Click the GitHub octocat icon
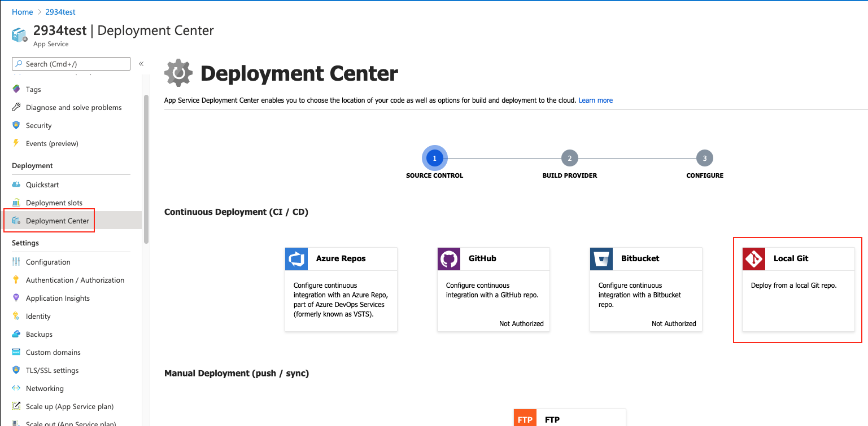This screenshot has width=868, height=426. pyautogui.click(x=449, y=259)
